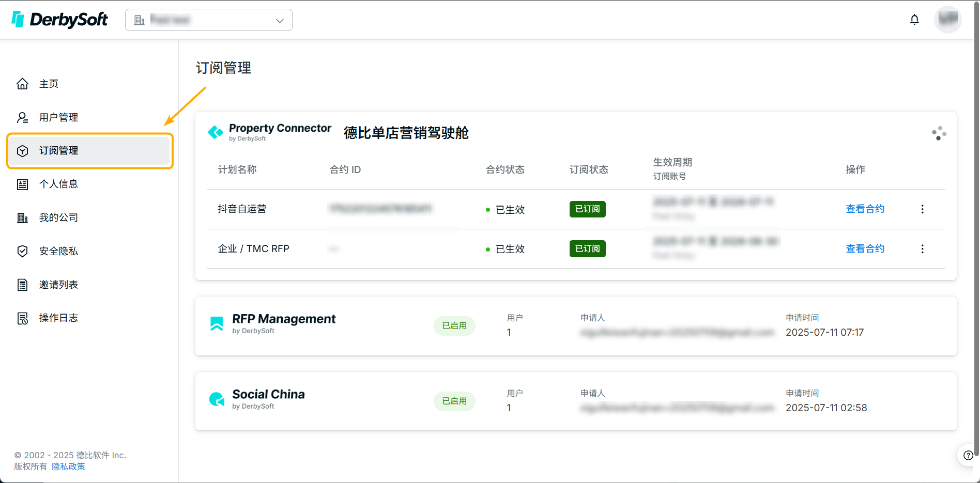The width and height of the screenshot is (980, 483).
Task: Click the 企业 / TMC RFP plan name
Action: (253, 248)
